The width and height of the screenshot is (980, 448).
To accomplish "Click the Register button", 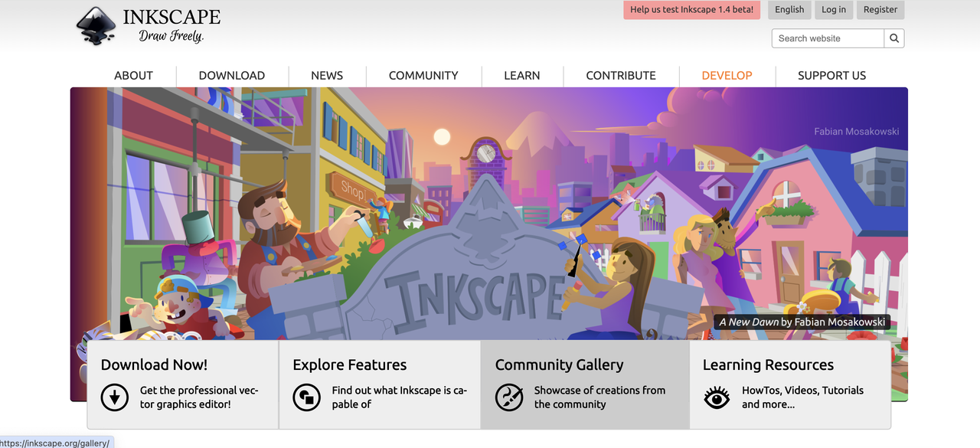I will coord(880,10).
